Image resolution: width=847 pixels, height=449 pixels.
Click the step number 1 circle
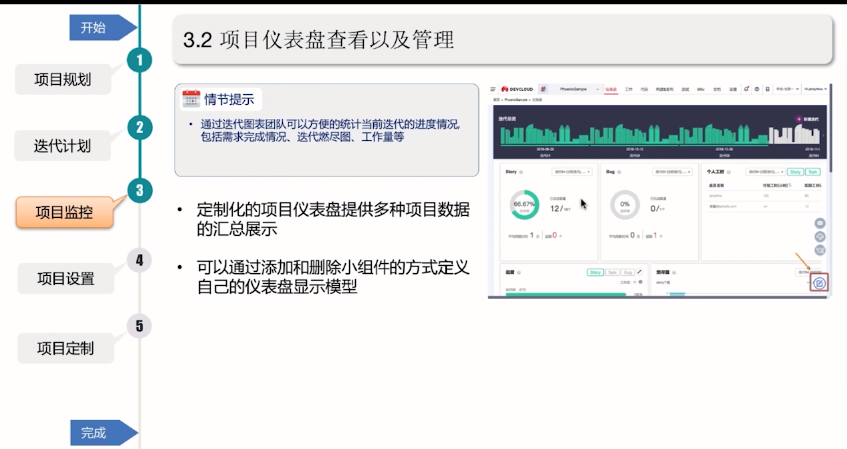coord(140,60)
